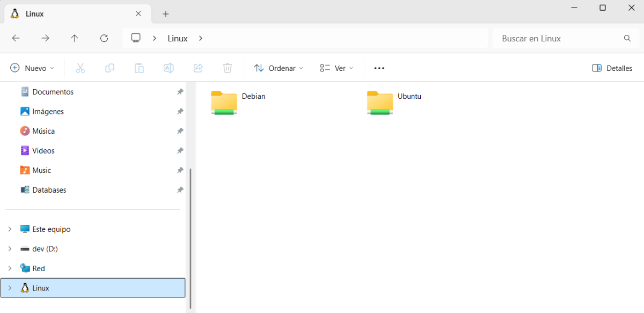This screenshot has height=313, width=644.
Task: Toggle the Detalles pane
Action: [x=612, y=68]
